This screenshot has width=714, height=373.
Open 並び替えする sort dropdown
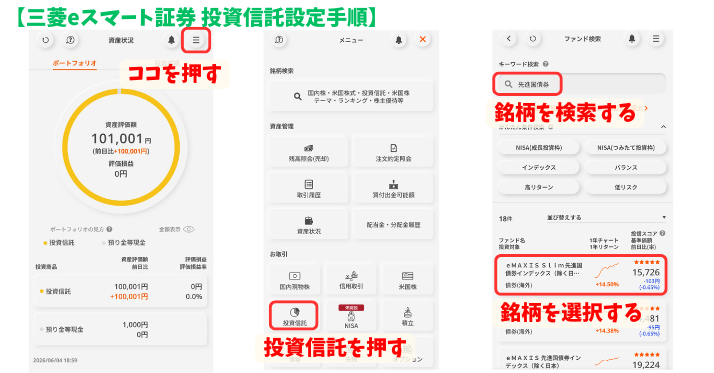(606, 218)
